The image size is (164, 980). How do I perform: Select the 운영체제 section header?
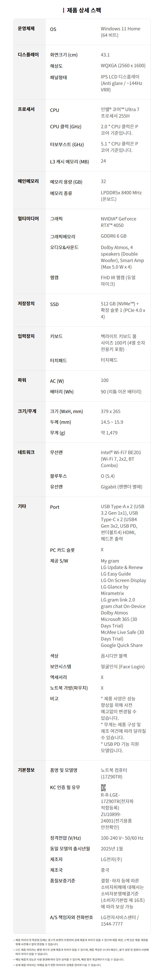coord(26,28)
